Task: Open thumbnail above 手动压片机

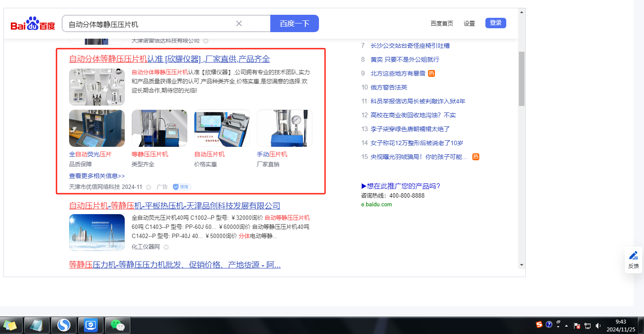Action: coord(285,128)
